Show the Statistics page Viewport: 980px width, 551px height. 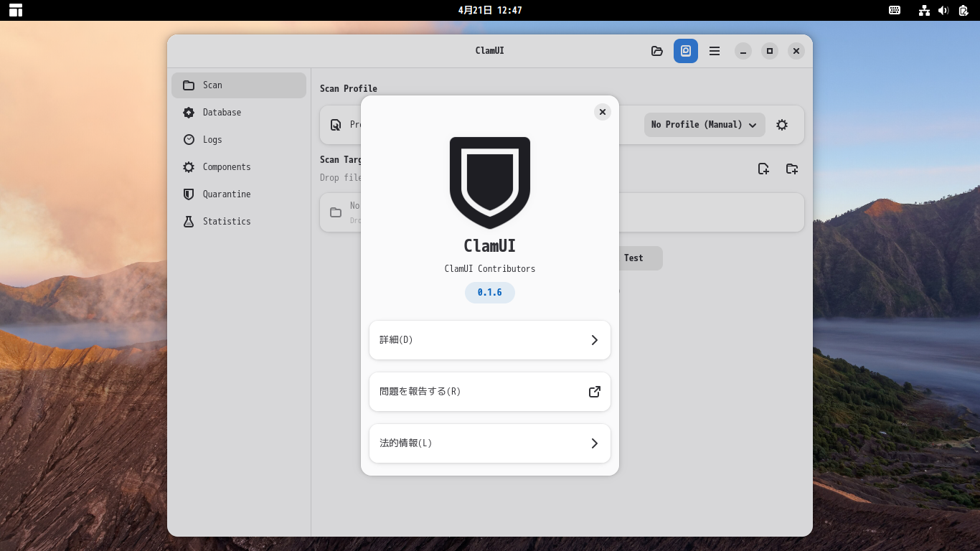239,222
